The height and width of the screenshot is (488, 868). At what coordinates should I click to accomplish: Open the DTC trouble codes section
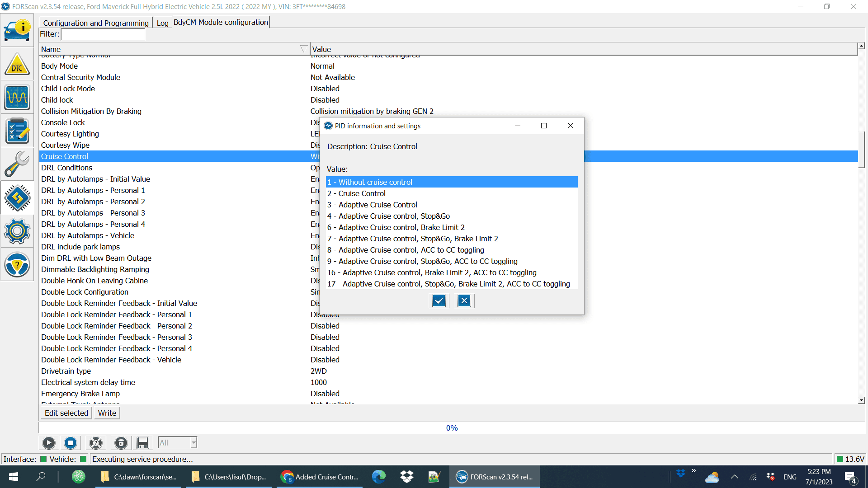click(17, 64)
